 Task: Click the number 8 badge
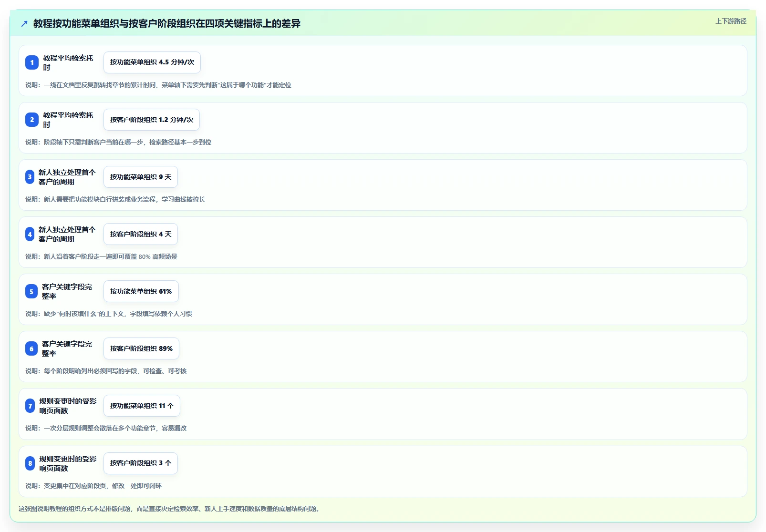coord(30,463)
